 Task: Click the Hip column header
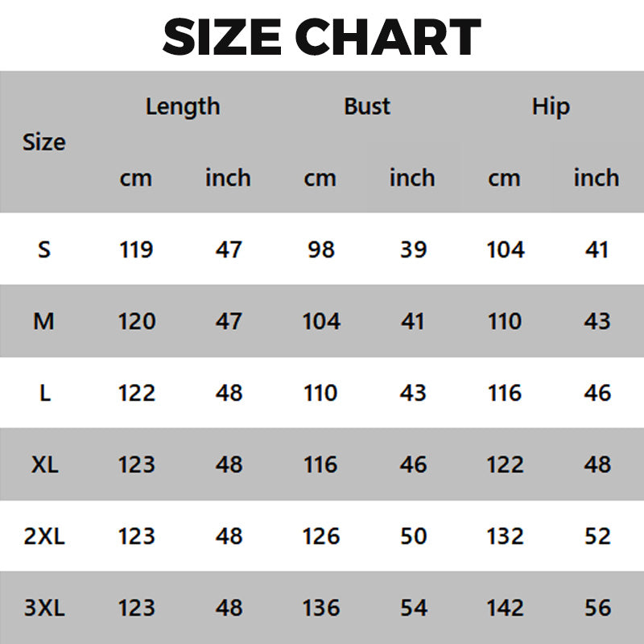tap(551, 106)
